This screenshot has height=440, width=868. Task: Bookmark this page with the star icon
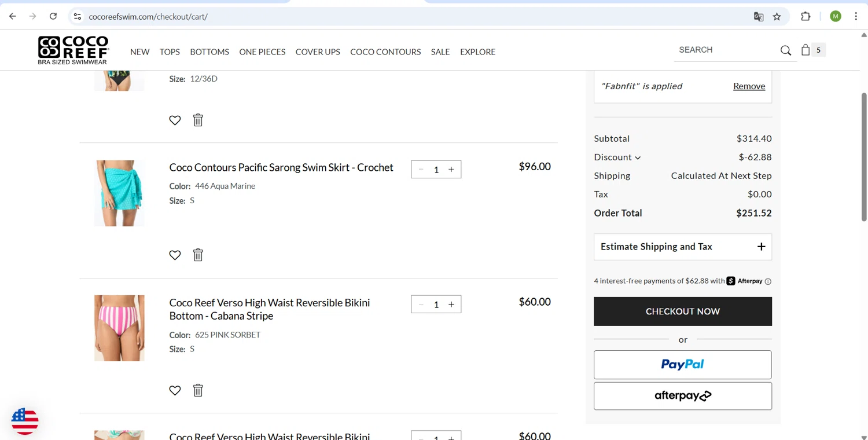tap(777, 17)
